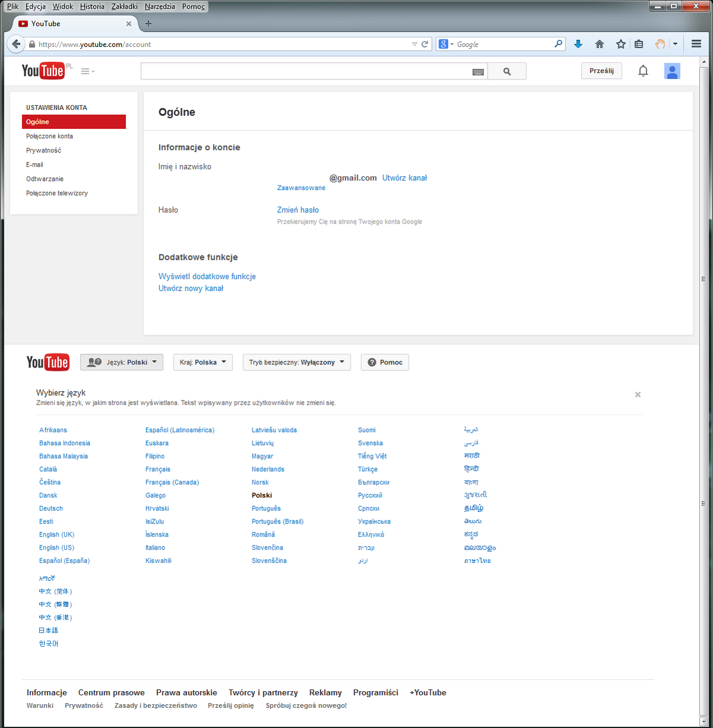Open the Plik menu

[x=12, y=7]
